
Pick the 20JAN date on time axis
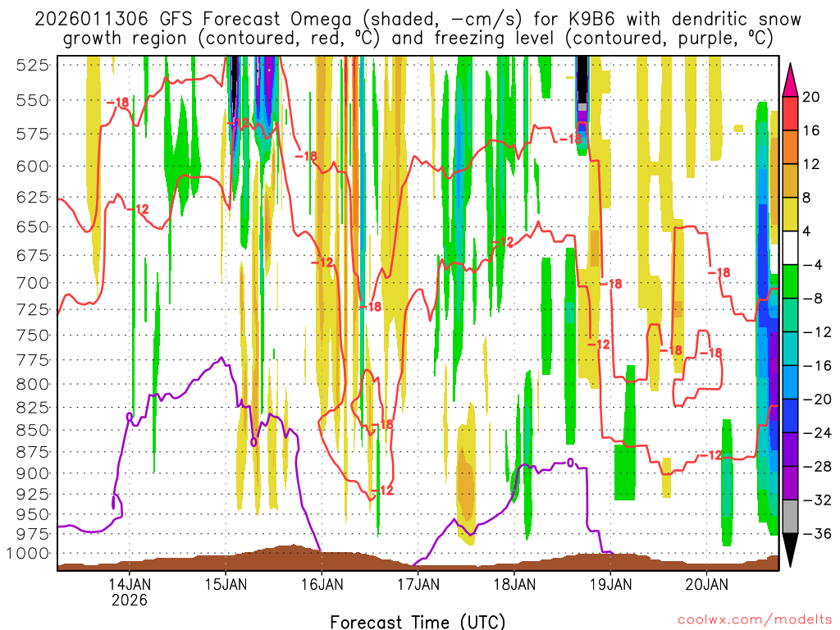coord(706,585)
